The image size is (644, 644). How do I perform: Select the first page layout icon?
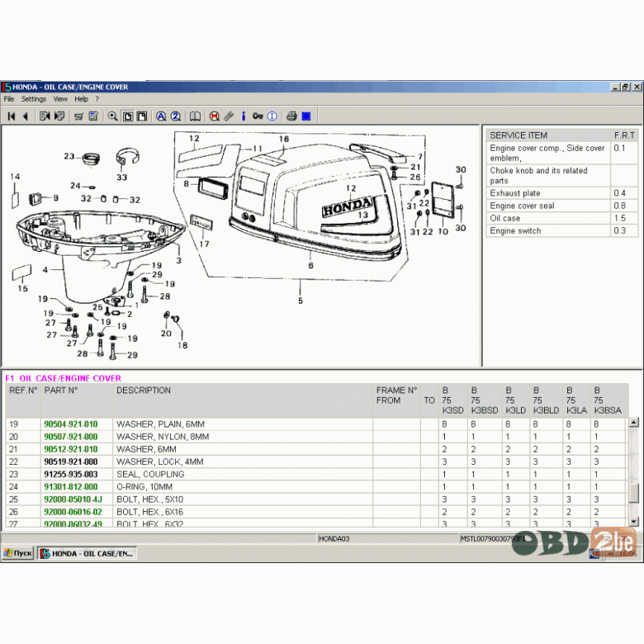point(128,116)
